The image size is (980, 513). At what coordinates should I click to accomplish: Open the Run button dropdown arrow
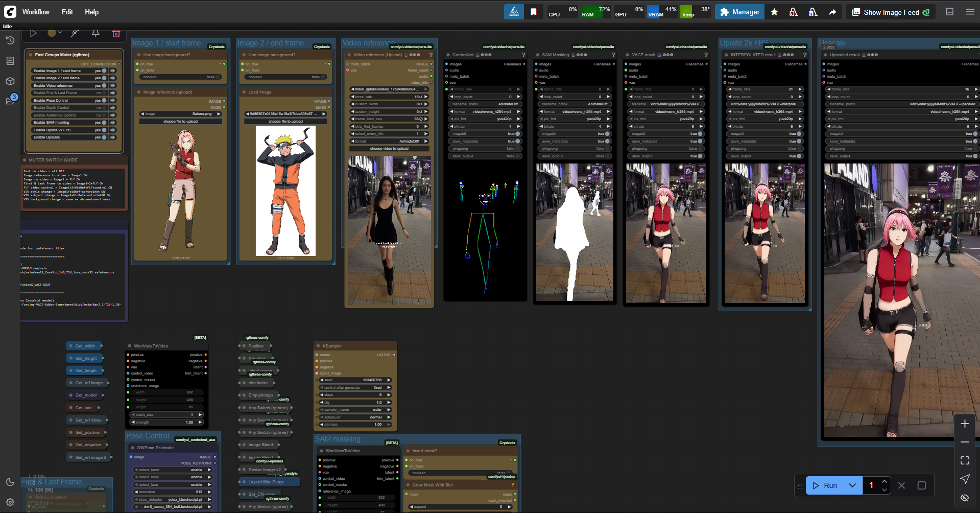852,485
